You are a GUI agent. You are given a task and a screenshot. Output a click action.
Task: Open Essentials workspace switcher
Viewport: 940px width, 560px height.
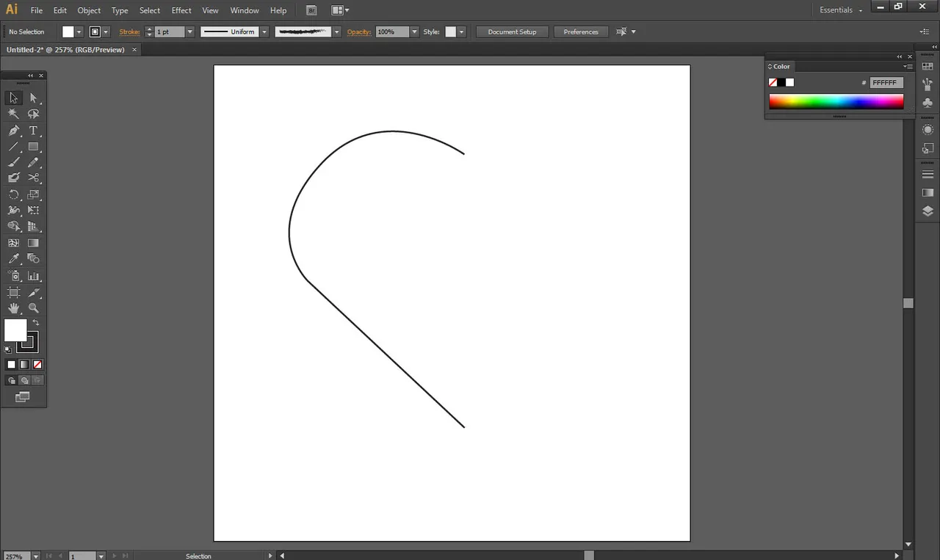point(841,10)
